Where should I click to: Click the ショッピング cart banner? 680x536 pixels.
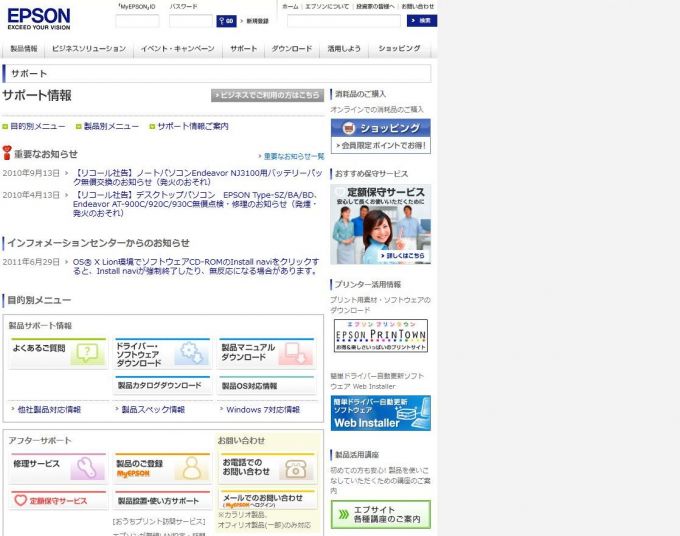pyautogui.click(x=381, y=128)
